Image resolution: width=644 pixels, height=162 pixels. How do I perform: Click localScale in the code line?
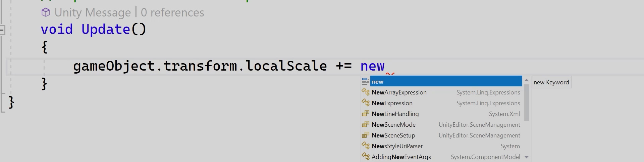pyautogui.click(x=286, y=66)
